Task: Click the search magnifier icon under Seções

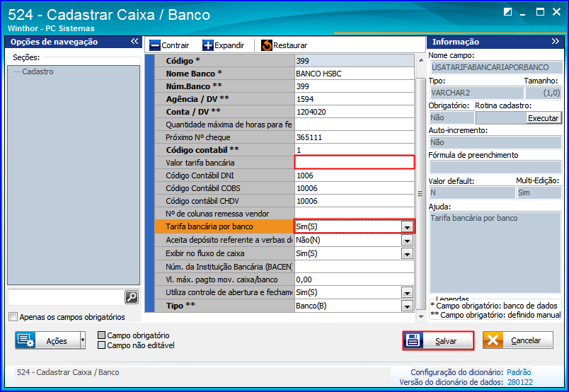Action: pos(132,297)
